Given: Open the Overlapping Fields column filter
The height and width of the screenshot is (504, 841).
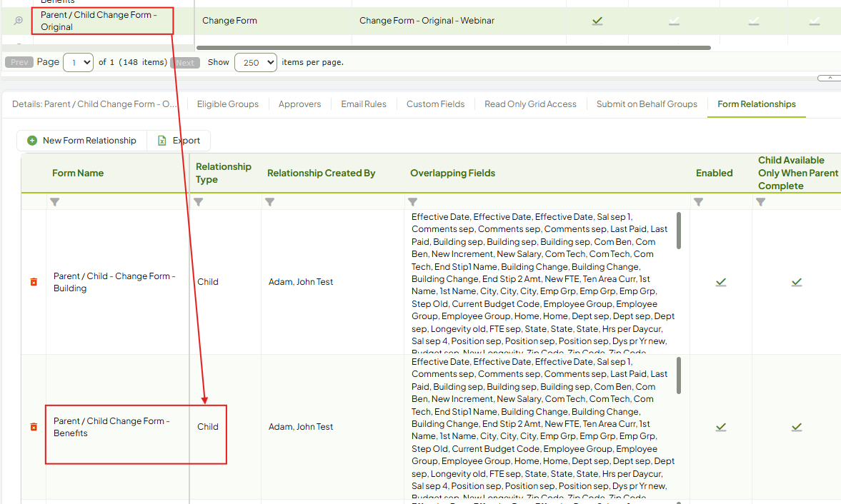Looking at the screenshot, I should click(x=412, y=202).
